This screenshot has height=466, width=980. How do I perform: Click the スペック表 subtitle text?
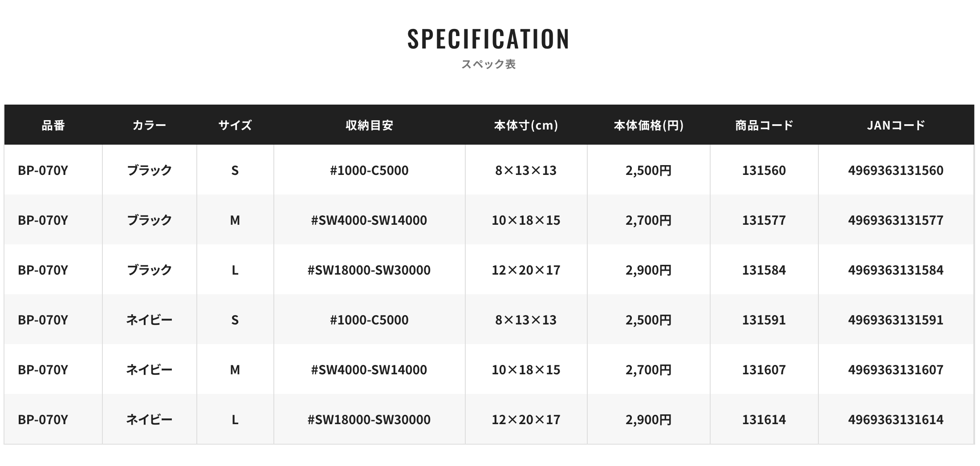tap(488, 65)
